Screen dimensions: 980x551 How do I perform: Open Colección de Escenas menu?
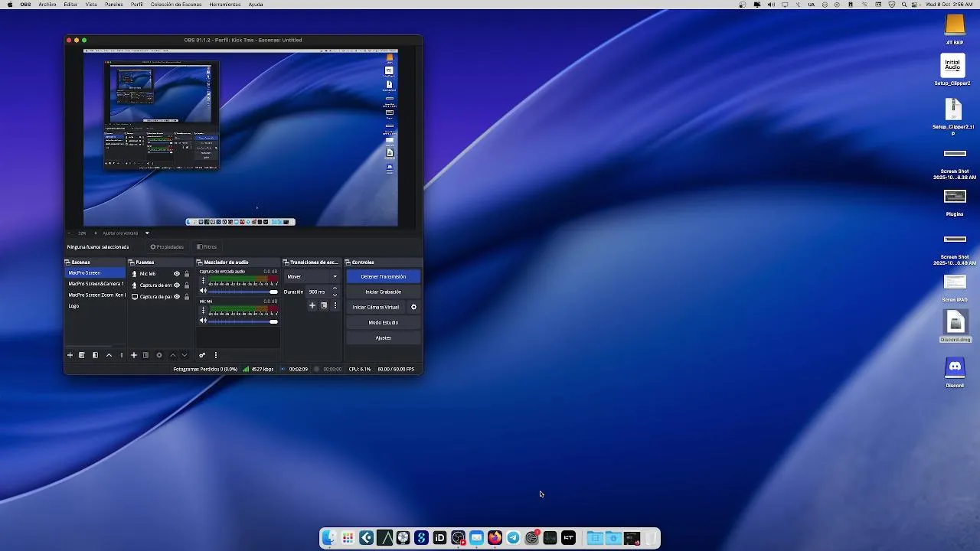point(177,5)
